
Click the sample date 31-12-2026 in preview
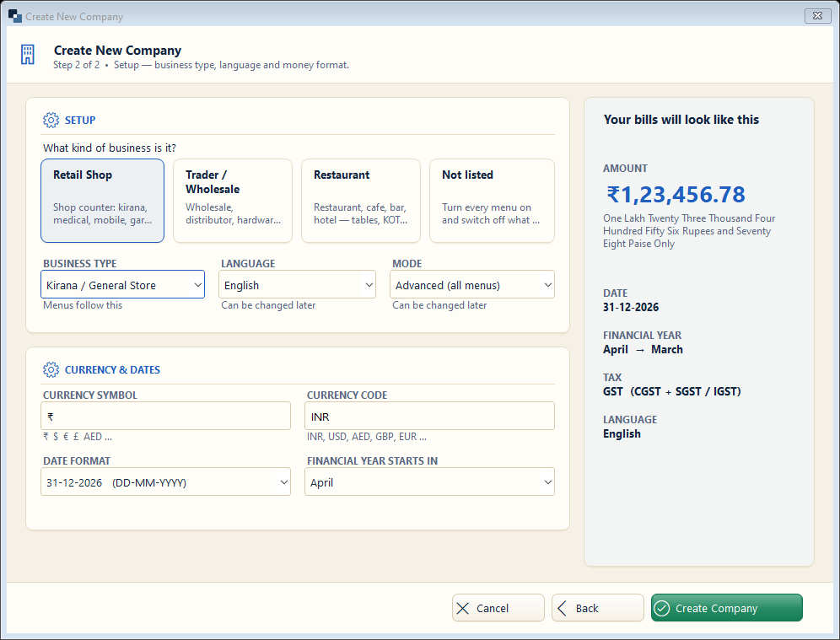tap(631, 308)
